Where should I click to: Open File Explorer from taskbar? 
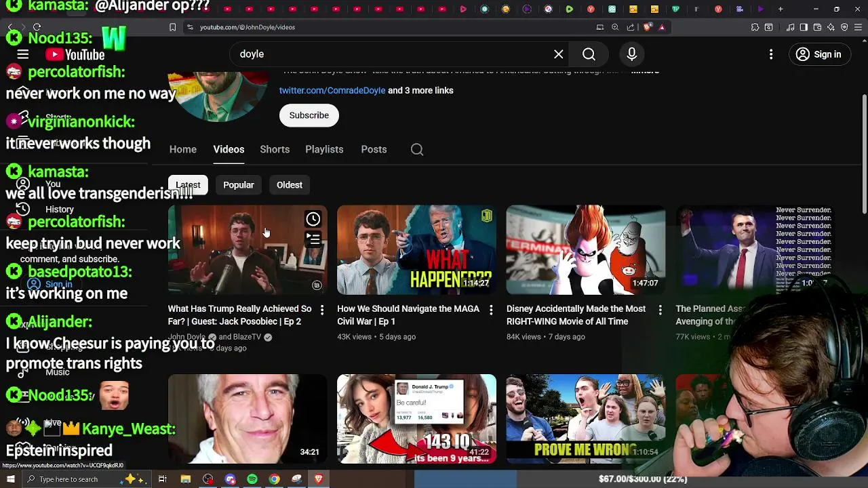pos(185,479)
